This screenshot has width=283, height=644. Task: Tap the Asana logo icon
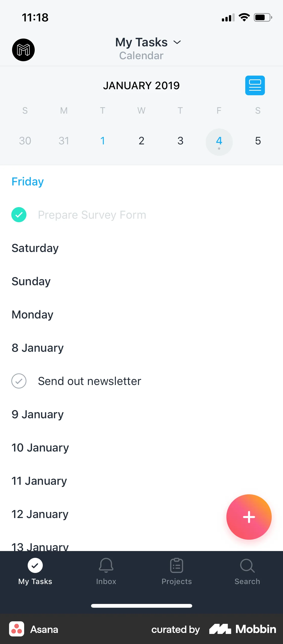click(17, 629)
